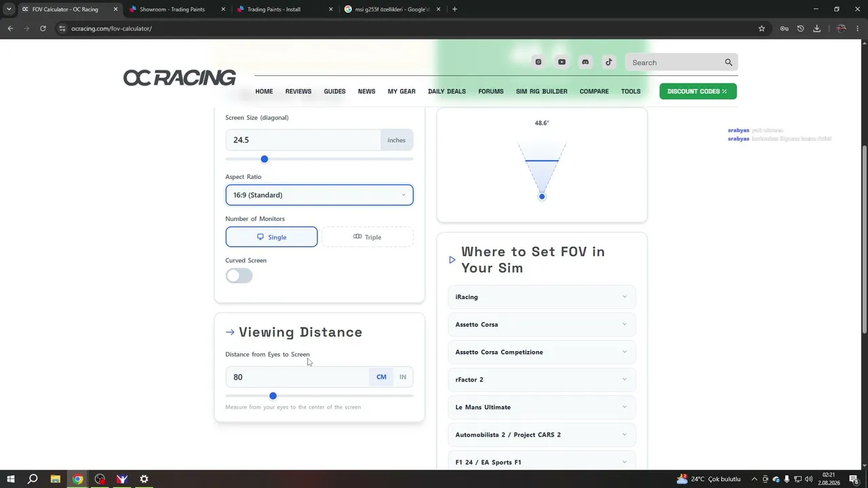Image resolution: width=868 pixels, height=488 pixels.
Task: View site information icon in address bar
Action: 62,28
